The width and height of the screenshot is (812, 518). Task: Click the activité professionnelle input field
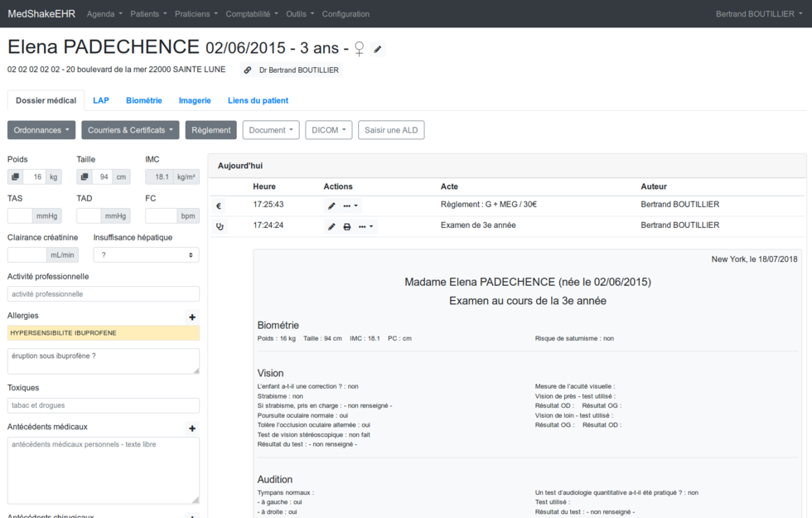(104, 294)
